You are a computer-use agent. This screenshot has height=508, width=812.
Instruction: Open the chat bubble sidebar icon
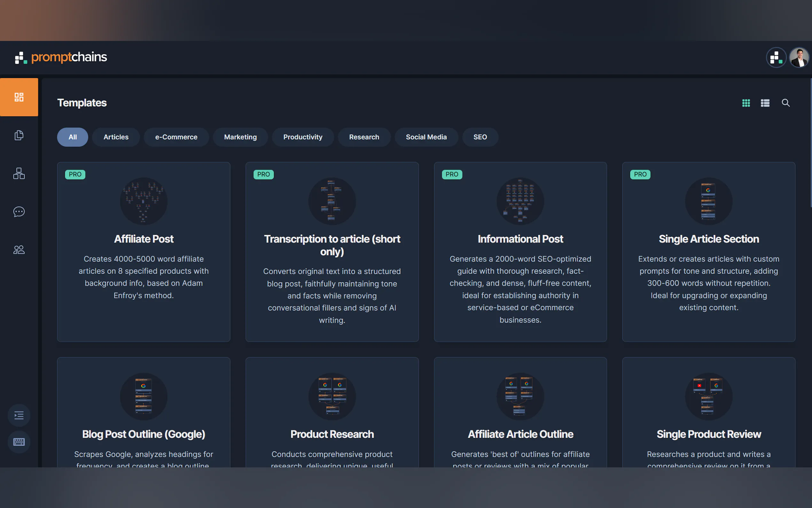coord(19,212)
